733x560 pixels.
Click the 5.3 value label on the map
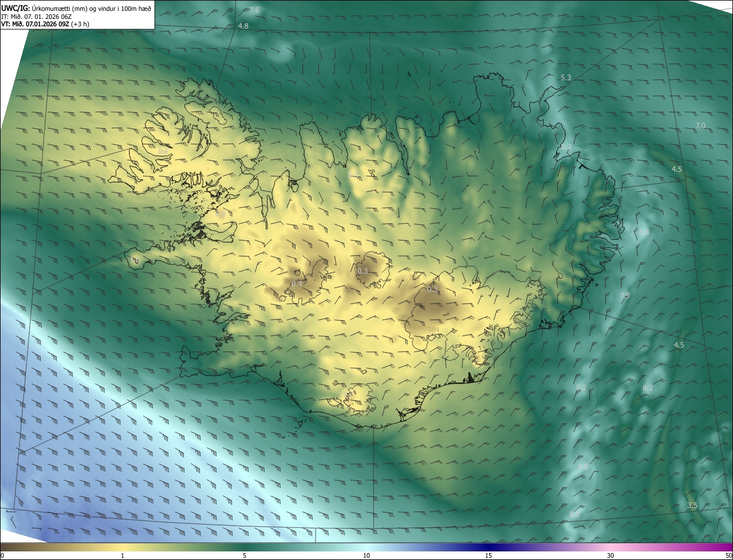[566, 77]
